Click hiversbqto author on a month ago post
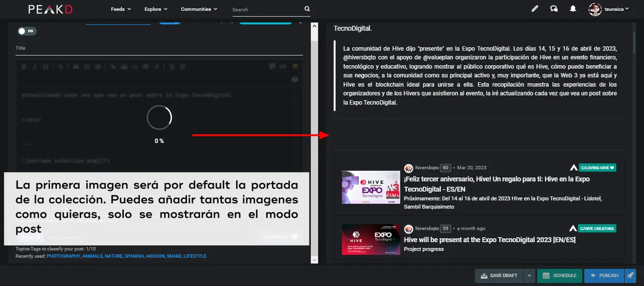 coord(427,229)
